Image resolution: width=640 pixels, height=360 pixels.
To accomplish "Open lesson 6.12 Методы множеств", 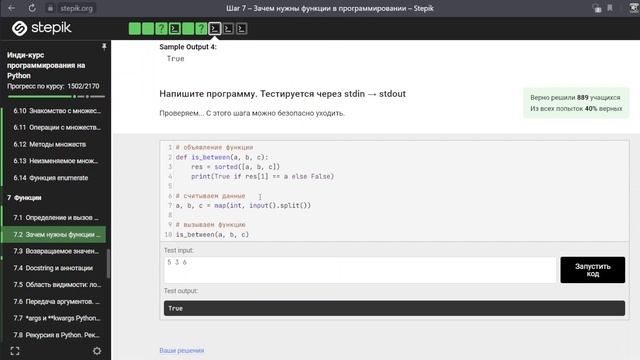I will pyautogui.click(x=50, y=144).
